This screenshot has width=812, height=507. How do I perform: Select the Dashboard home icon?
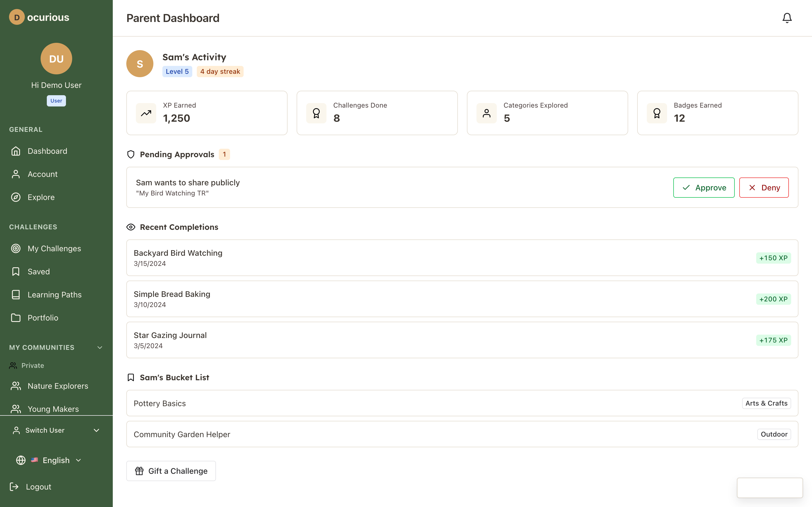[x=16, y=151]
